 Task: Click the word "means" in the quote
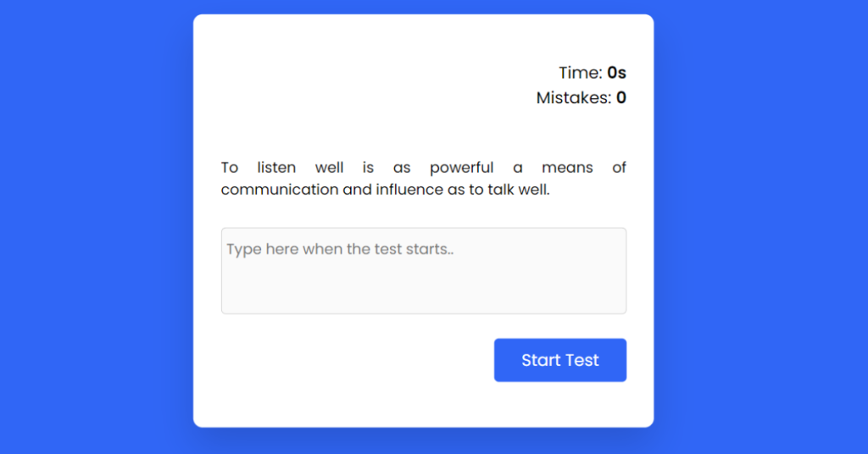567,168
